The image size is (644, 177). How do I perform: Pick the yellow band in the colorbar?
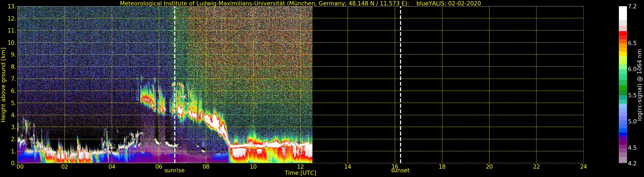pos(623,53)
